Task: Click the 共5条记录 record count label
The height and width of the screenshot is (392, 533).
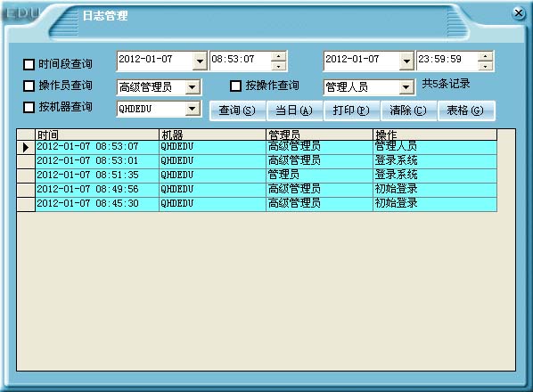Action: (446, 84)
